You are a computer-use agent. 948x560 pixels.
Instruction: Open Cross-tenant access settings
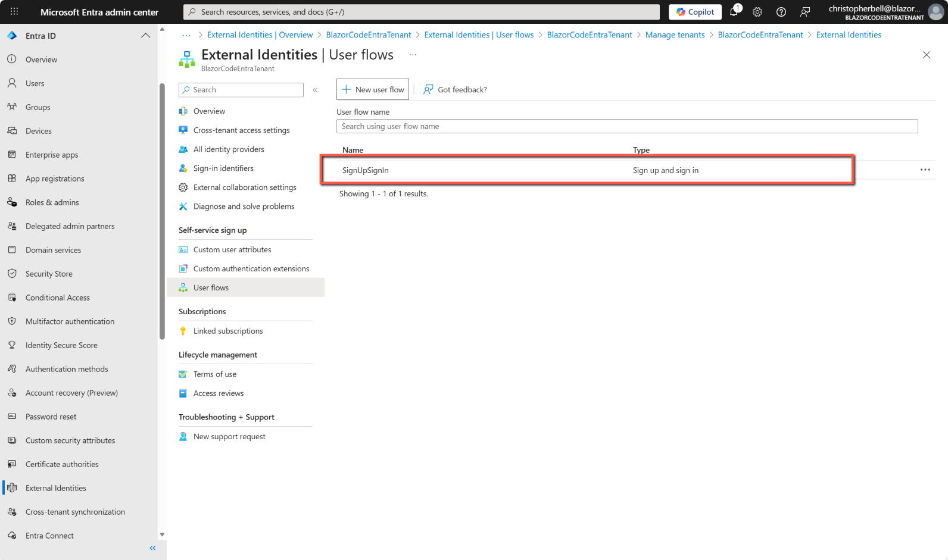[241, 130]
